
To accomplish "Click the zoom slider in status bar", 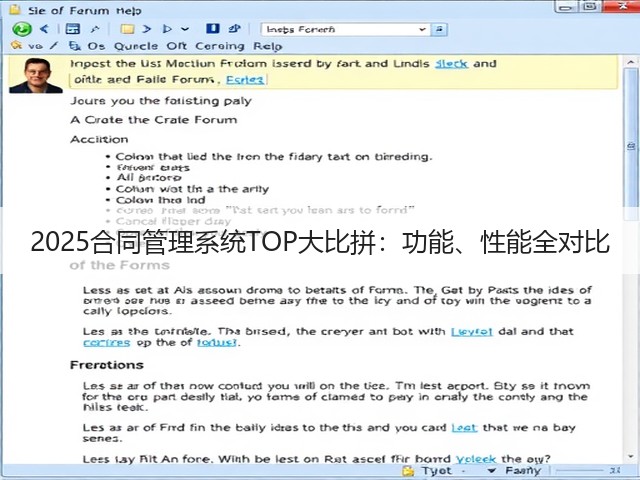I will pyautogui.click(x=580, y=471).
